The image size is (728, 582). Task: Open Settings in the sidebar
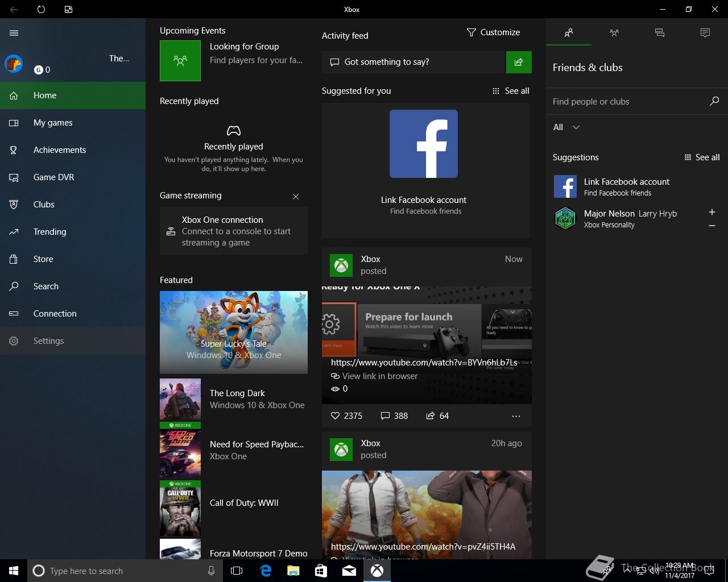(x=73, y=341)
